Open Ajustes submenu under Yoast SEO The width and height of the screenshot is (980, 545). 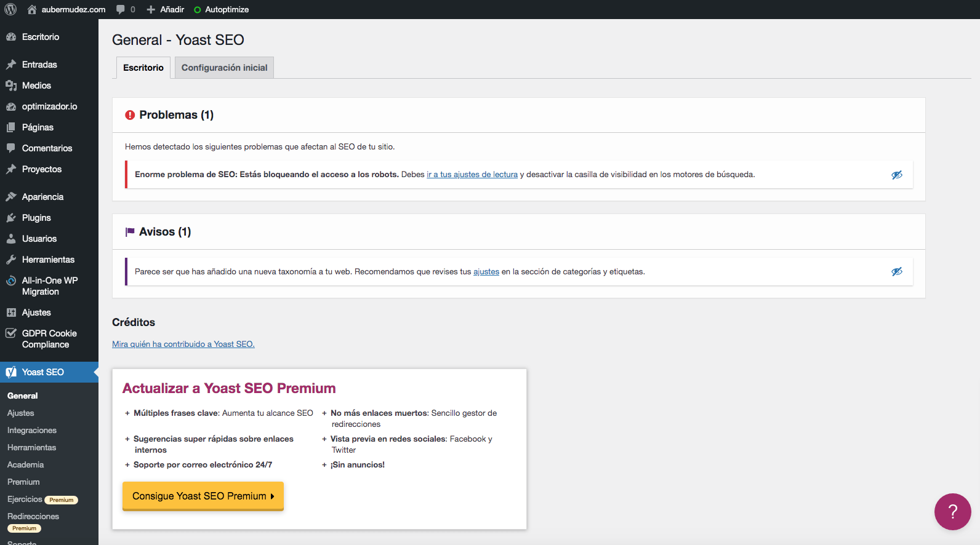point(21,413)
